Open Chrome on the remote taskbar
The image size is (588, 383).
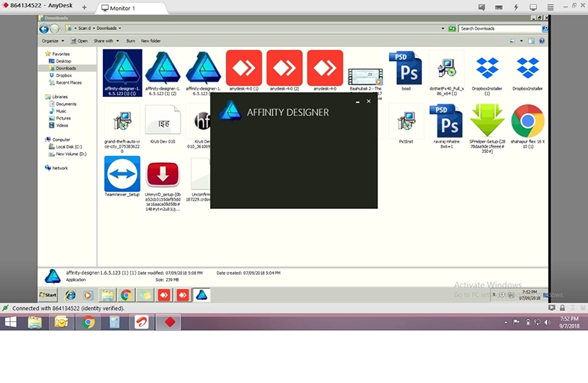click(x=126, y=296)
